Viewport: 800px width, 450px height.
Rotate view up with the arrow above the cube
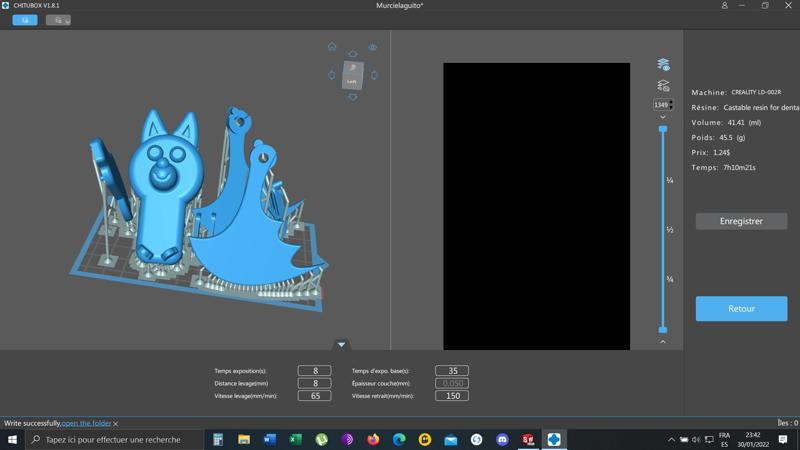(x=353, y=54)
